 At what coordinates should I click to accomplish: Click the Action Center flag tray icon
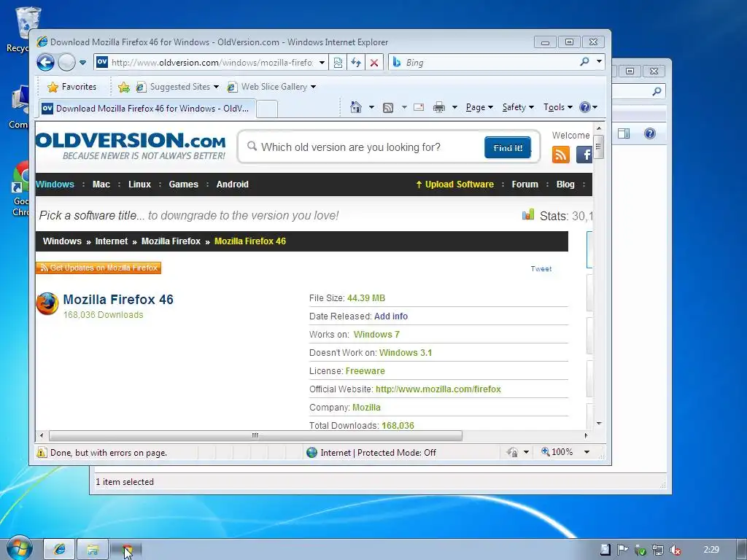pyautogui.click(x=622, y=550)
